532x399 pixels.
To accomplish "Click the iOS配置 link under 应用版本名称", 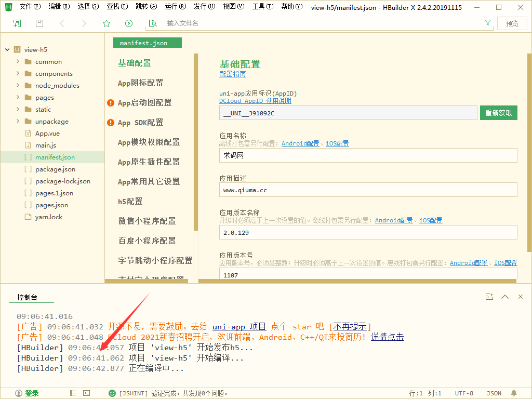I will coord(431,220).
